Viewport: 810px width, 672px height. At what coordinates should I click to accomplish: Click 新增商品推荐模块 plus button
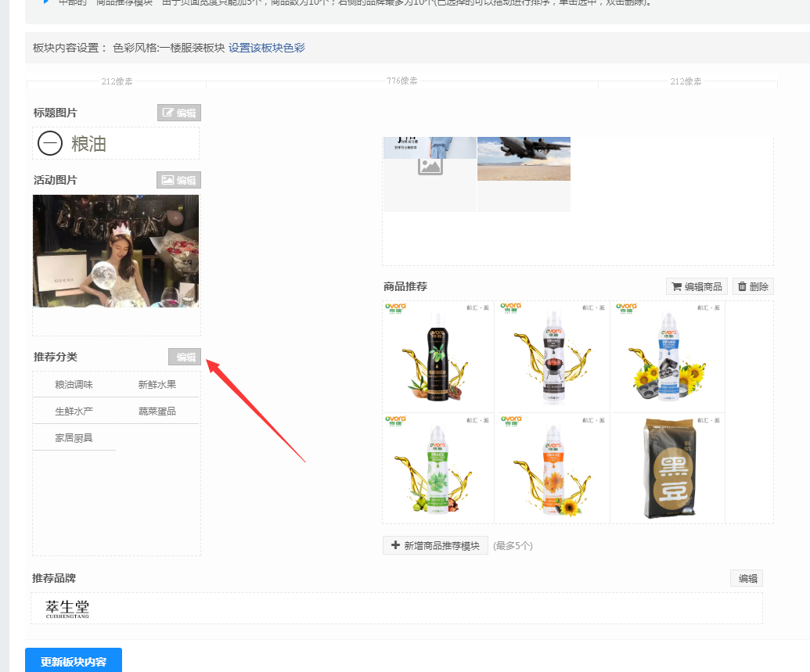coord(435,545)
